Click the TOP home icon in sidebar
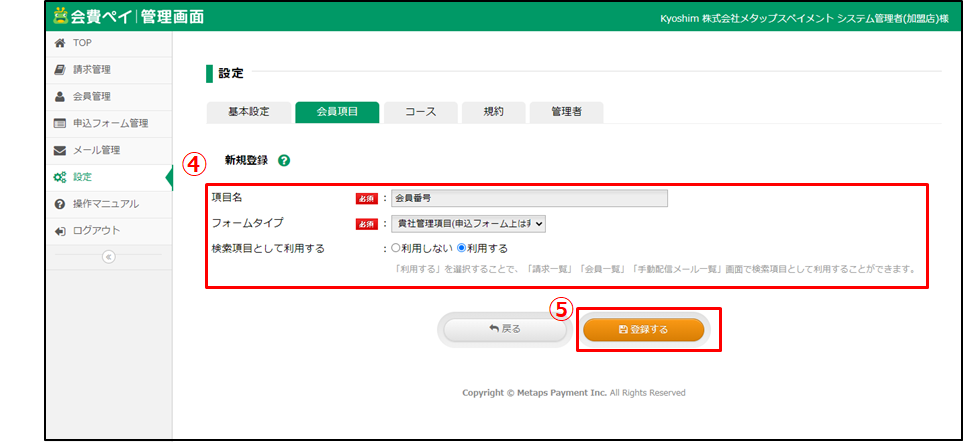 coord(60,43)
